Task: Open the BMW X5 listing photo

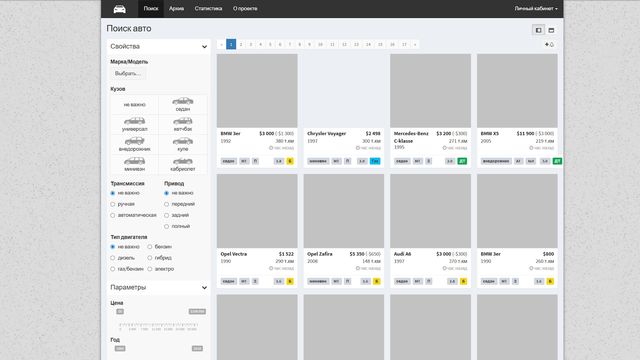Action: click(x=517, y=91)
